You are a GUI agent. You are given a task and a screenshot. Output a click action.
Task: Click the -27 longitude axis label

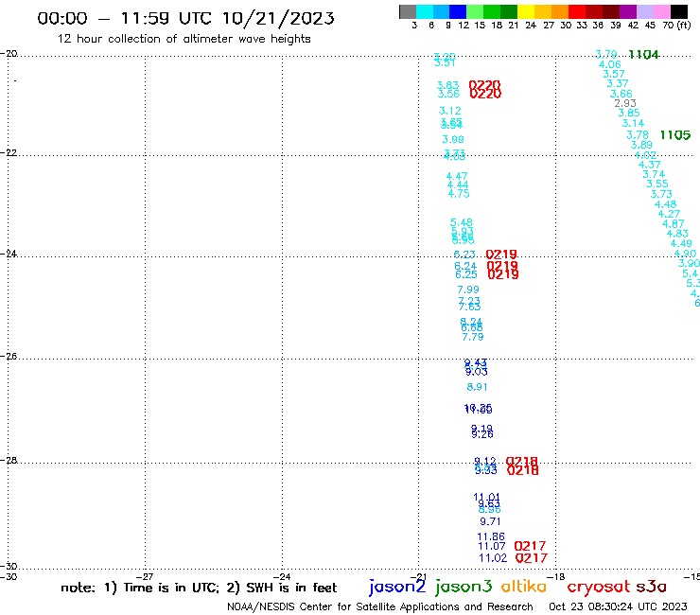pos(145,576)
